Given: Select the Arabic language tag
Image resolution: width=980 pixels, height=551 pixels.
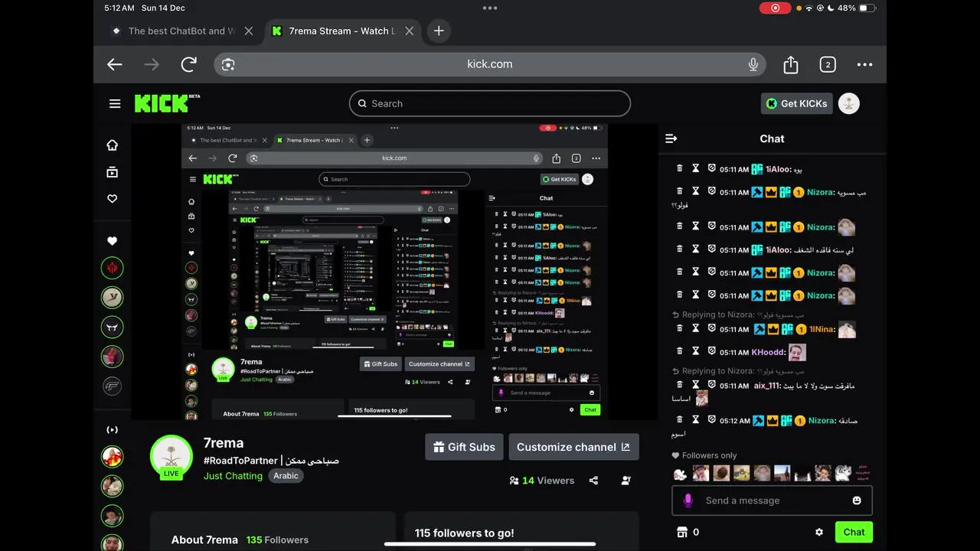Looking at the screenshot, I should point(286,476).
